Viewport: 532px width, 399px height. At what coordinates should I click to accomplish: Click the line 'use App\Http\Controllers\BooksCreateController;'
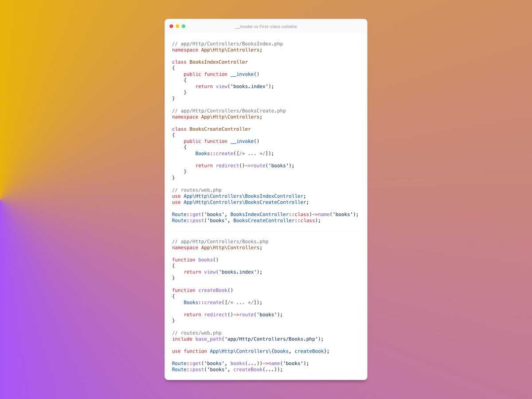click(241, 202)
